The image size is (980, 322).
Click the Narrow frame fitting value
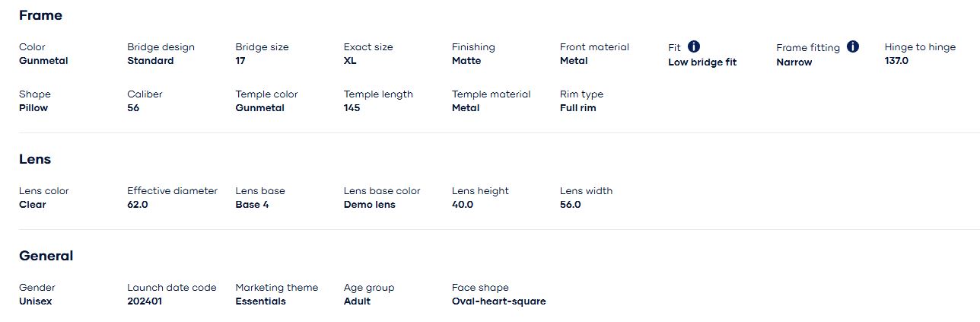tap(794, 62)
